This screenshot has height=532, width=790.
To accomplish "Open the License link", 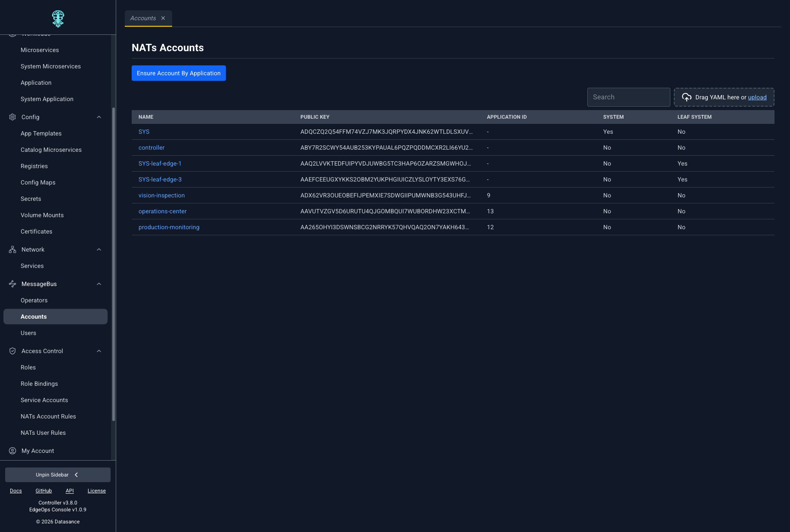I will tap(97, 491).
